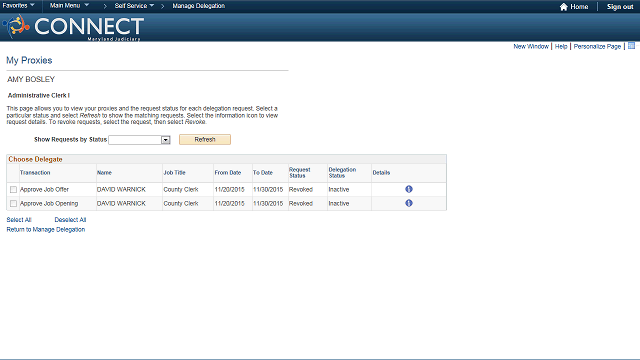
Task: Click Revoked status in the Job Opening row
Action: pos(301,203)
